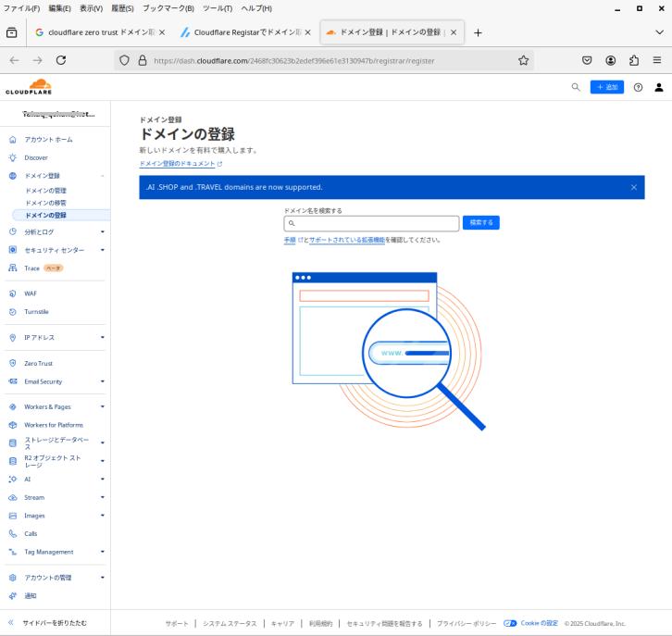Collapse sidebar with サイドバーを折りたたむ
The height and width of the screenshot is (636, 672).
point(48,623)
